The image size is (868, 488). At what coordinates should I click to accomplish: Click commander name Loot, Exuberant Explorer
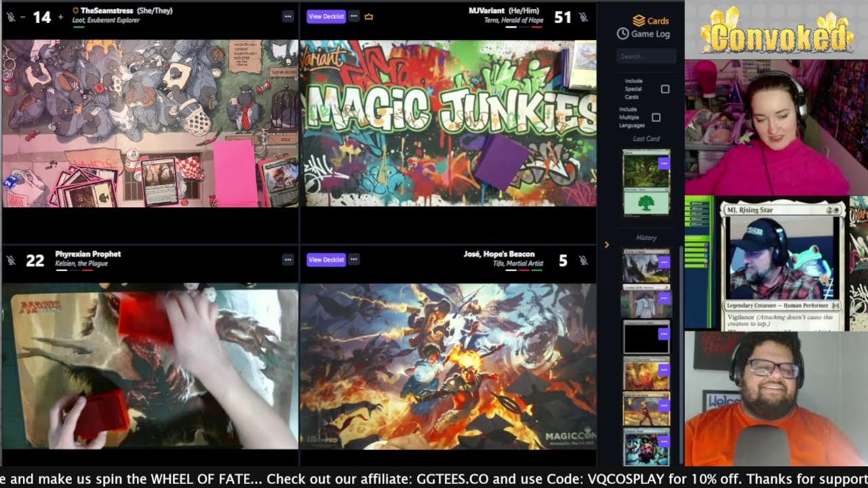point(106,20)
